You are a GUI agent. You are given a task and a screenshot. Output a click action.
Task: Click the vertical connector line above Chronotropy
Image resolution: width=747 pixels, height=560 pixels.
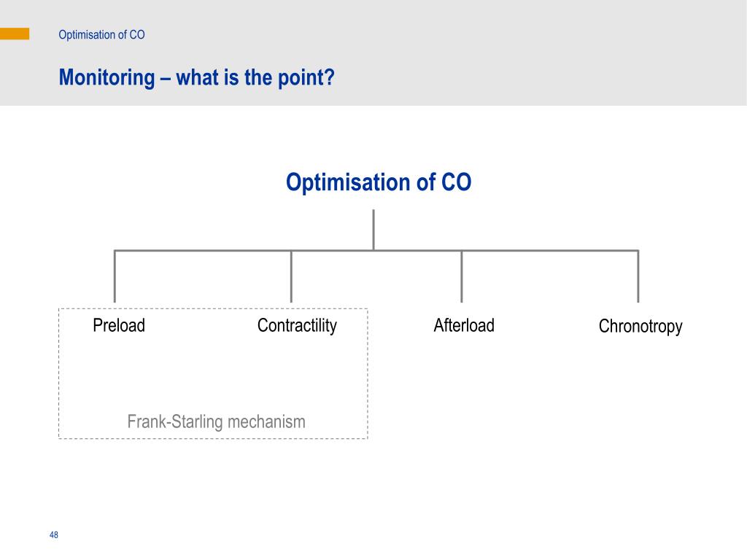638,276
